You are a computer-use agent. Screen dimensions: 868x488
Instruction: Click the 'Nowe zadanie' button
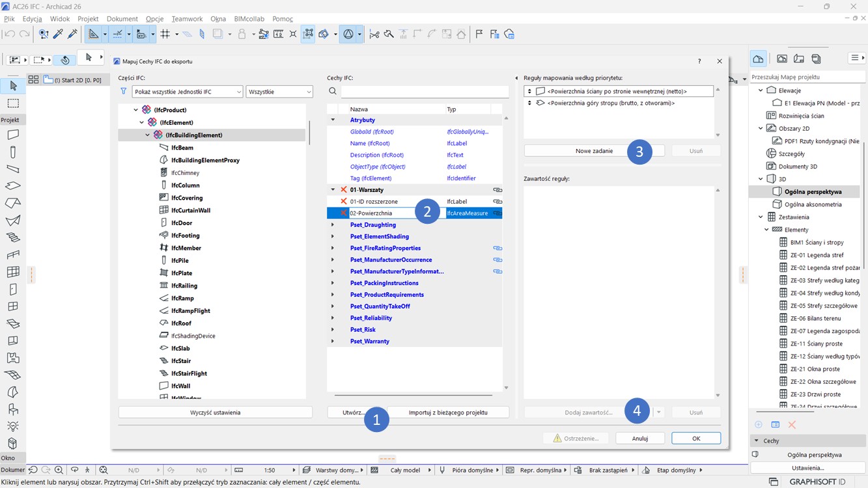[594, 151]
